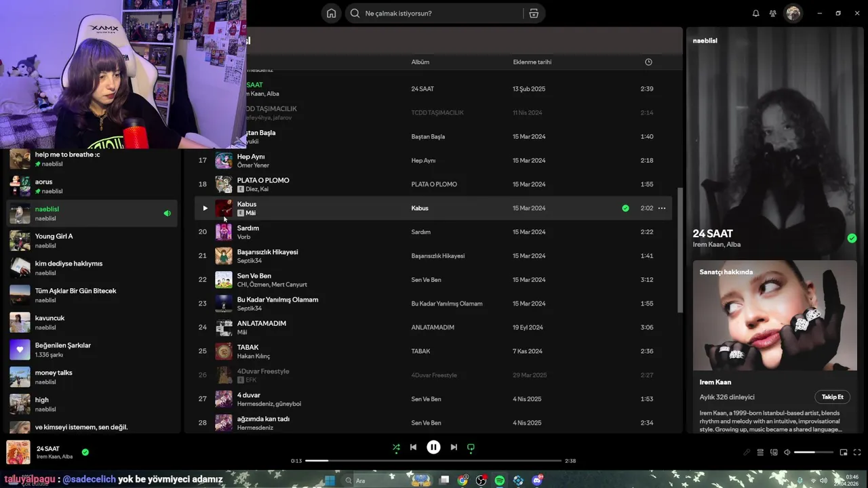
Task: Follow Irem Kaan with Takip Et
Action: (832, 397)
